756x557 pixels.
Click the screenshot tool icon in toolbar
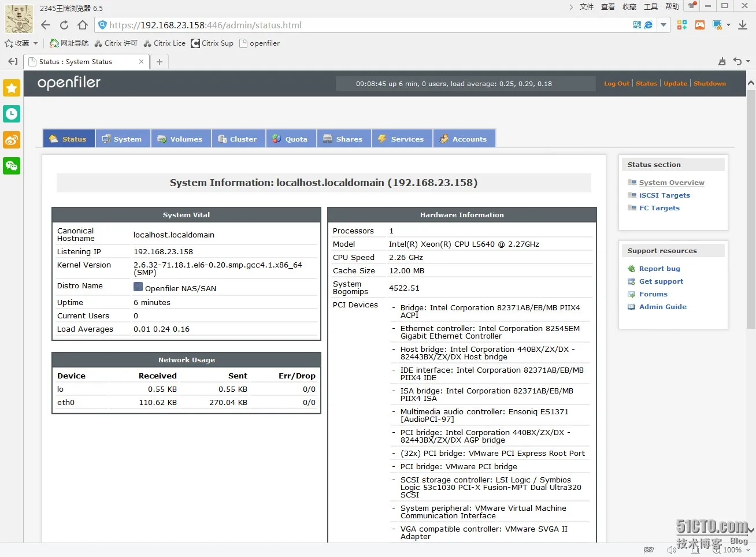(x=717, y=25)
